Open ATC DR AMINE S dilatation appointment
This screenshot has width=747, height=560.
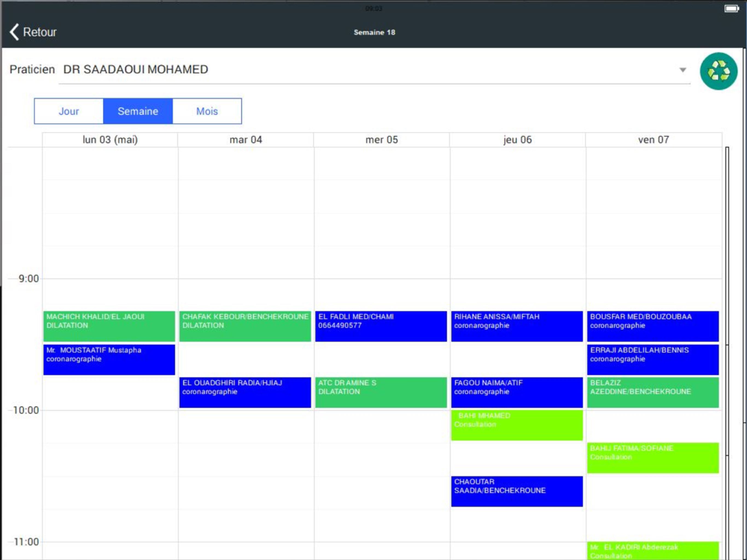click(x=381, y=393)
